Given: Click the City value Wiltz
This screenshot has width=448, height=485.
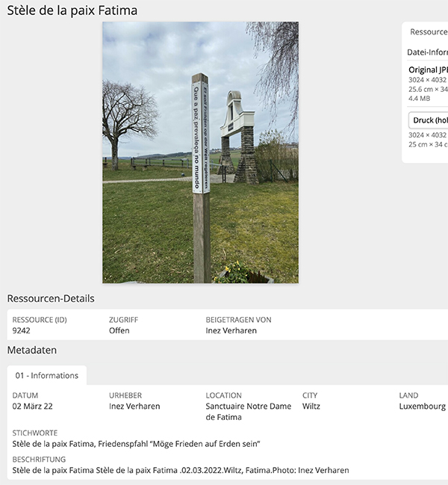Looking at the screenshot, I should click(311, 406).
